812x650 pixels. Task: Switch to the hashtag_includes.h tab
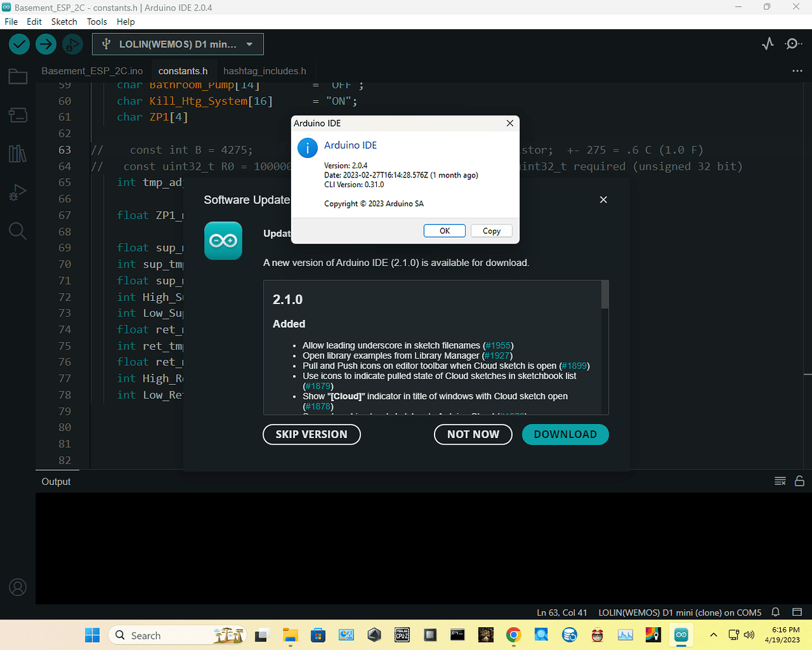click(x=264, y=71)
